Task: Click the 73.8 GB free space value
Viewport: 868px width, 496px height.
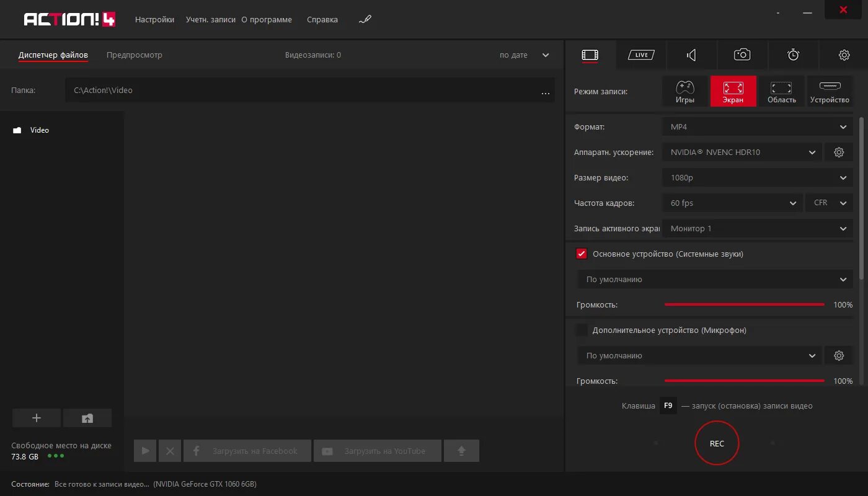Action: [25, 456]
